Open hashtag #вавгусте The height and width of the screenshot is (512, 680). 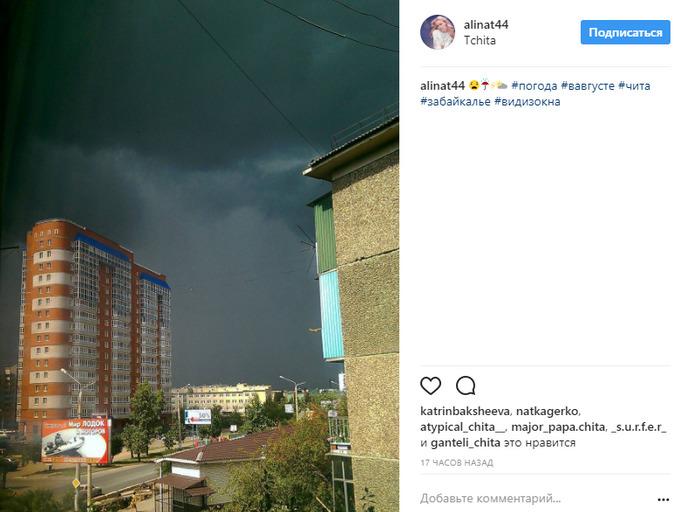click(588, 85)
